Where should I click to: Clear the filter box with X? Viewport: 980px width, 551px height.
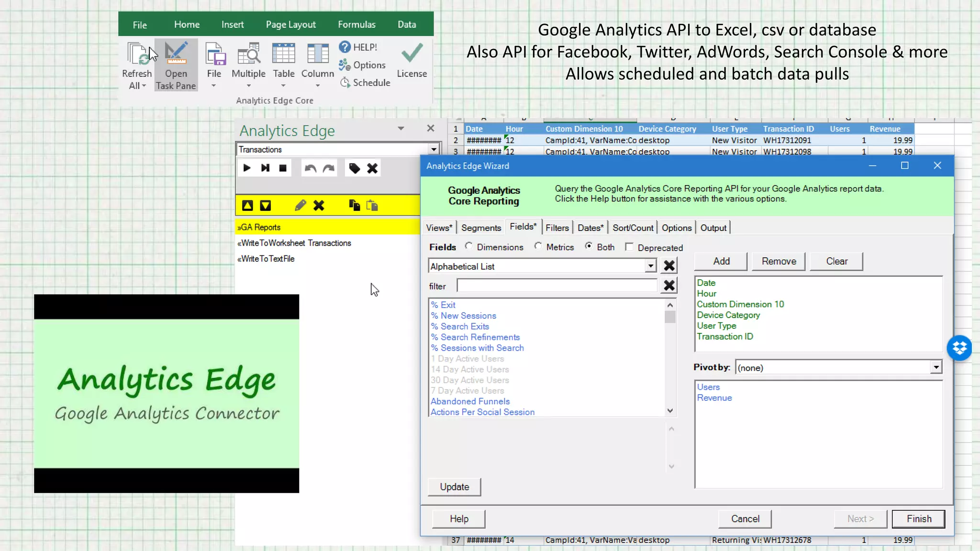point(669,286)
